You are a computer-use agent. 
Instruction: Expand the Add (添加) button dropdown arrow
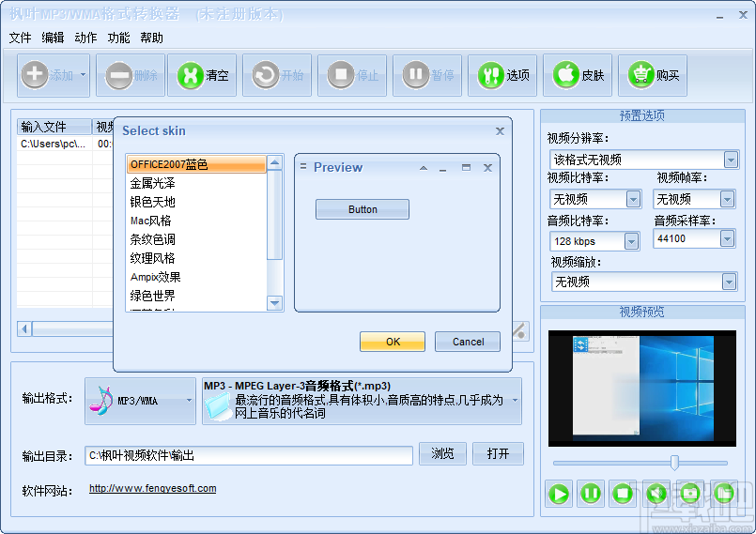[x=83, y=75]
